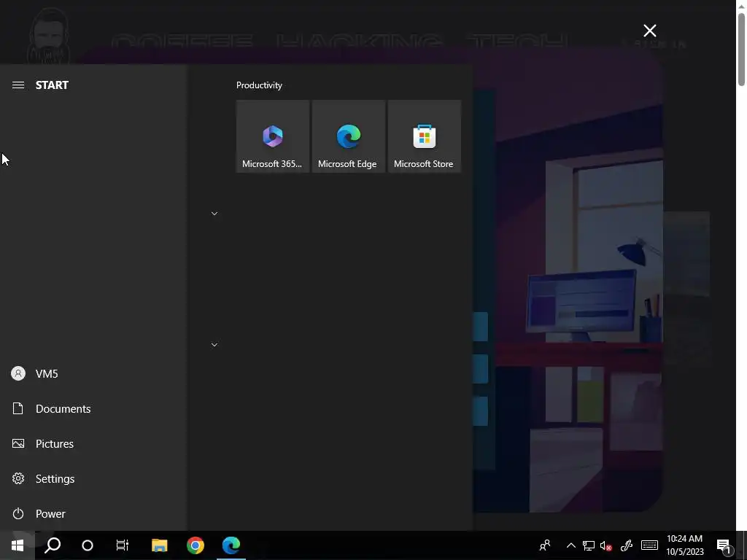
Task: Expand the upper tile group chevron
Action: [214, 214]
